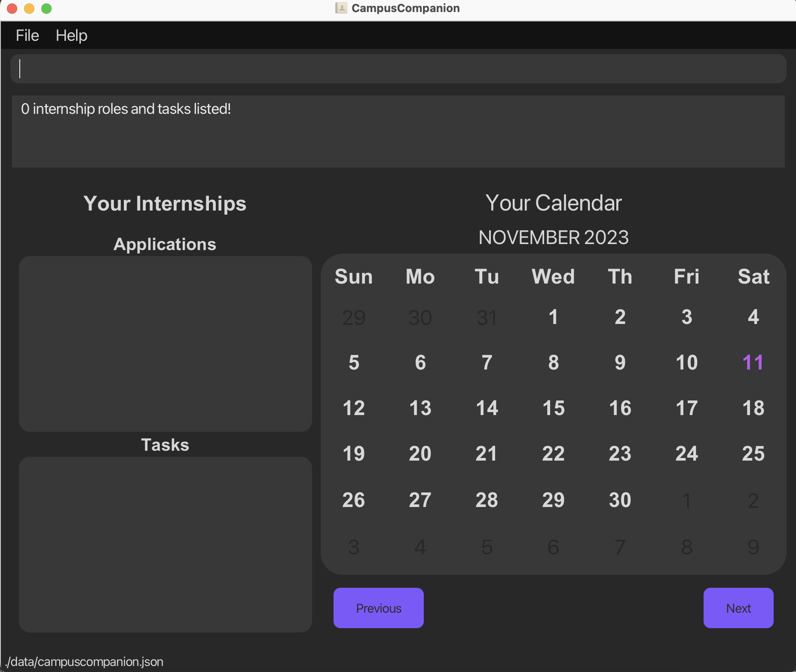
Task: Select November 28 on the calendar
Action: point(487,500)
